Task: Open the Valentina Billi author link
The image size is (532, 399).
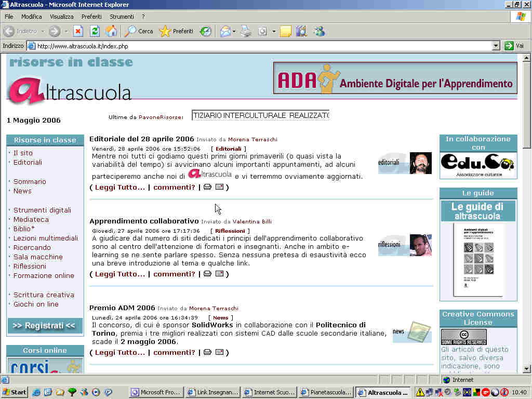Action: tap(252, 222)
